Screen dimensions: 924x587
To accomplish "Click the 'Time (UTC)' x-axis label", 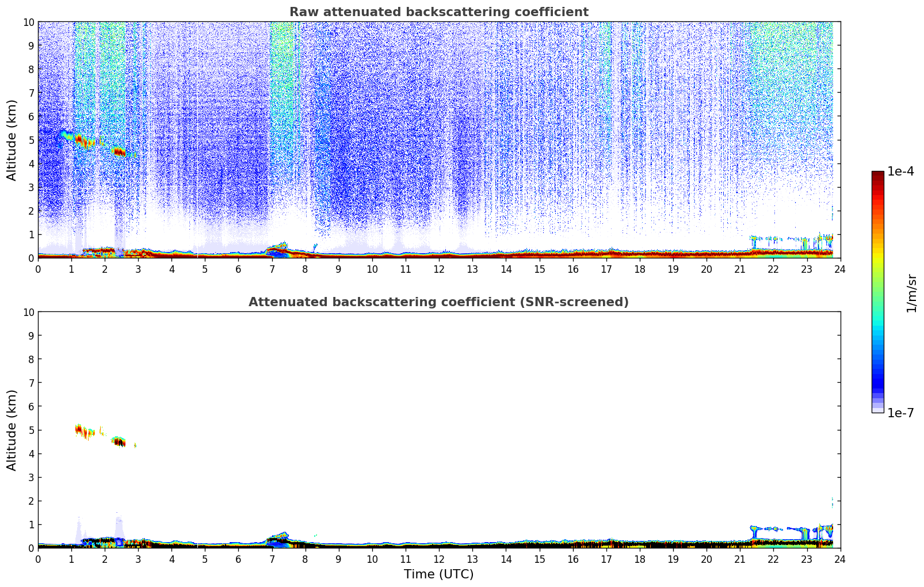I will (x=438, y=574).
